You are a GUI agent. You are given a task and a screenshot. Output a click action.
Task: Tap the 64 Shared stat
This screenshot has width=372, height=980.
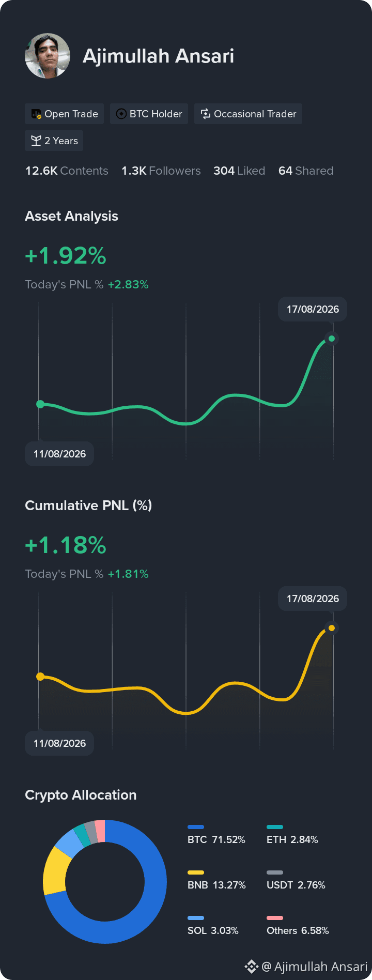pos(306,171)
